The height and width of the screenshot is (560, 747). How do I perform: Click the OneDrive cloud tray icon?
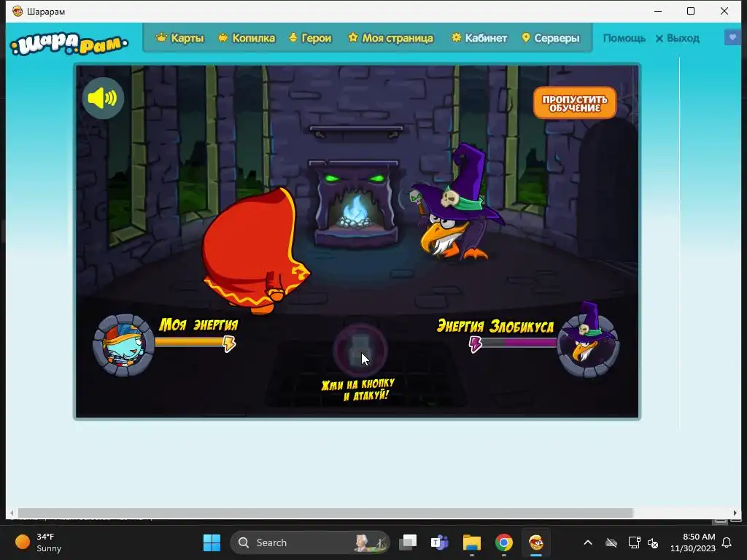coord(611,542)
